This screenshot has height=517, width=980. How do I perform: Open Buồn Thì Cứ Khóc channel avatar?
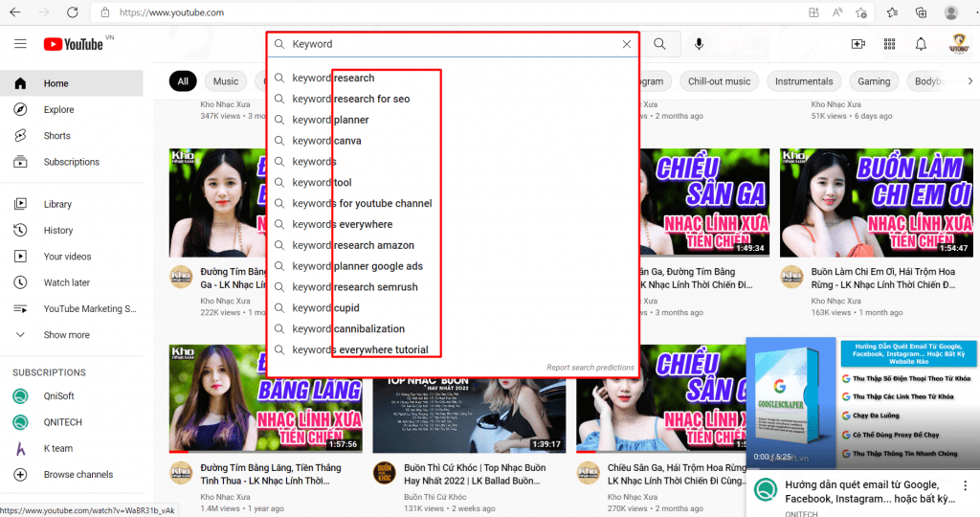click(x=385, y=473)
